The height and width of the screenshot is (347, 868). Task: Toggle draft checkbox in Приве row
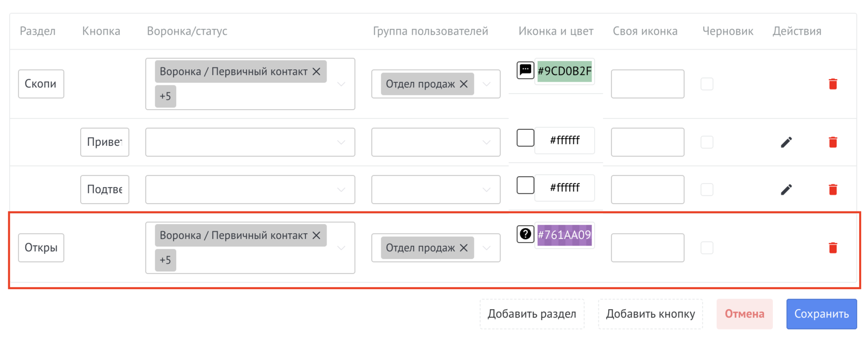pos(707,142)
